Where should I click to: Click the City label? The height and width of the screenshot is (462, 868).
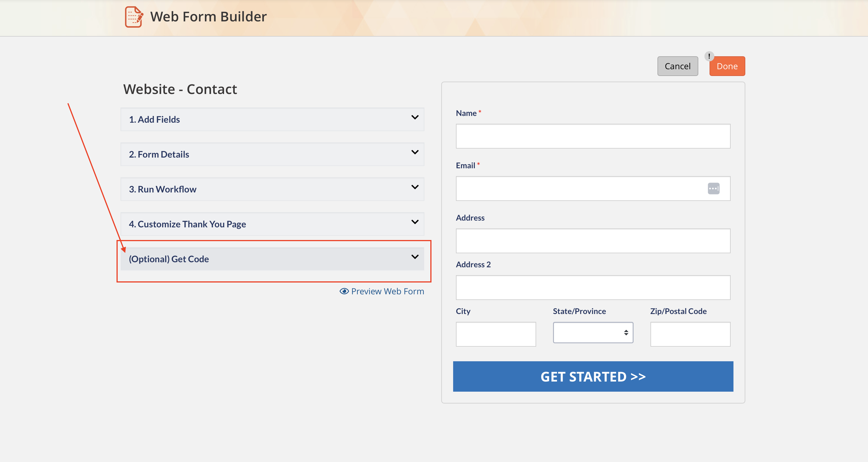click(x=463, y=311)
